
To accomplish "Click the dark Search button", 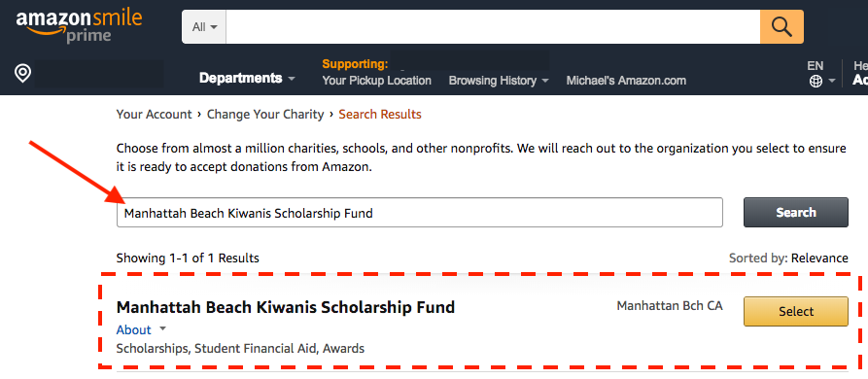I will [795, 213].
